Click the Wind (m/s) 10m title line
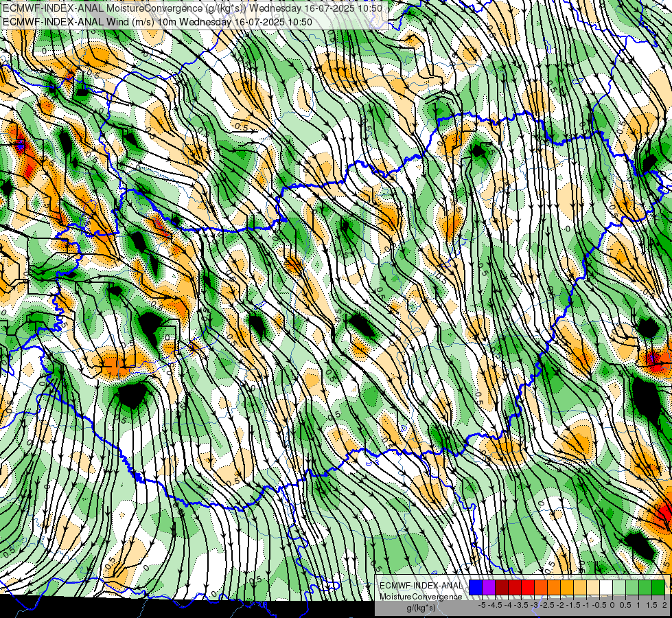Viewport: 672px width, 618px height. point(157,22)
